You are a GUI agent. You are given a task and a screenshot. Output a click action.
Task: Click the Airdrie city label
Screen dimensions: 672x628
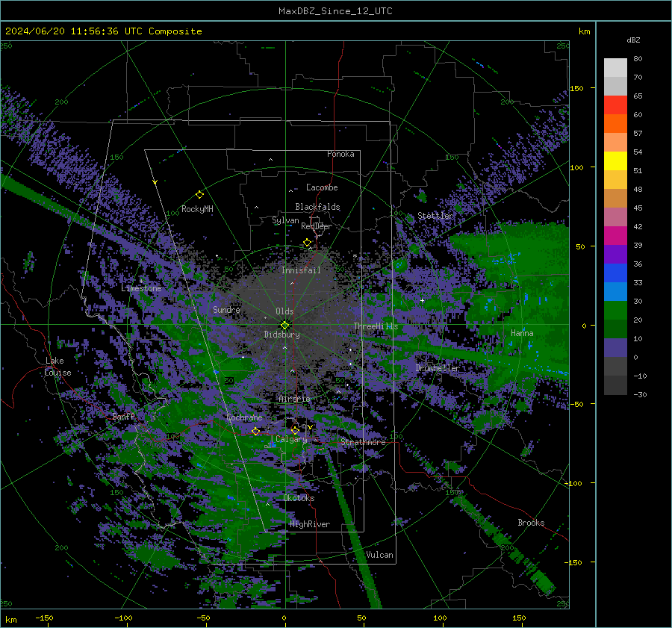click(x=294, y=399)
